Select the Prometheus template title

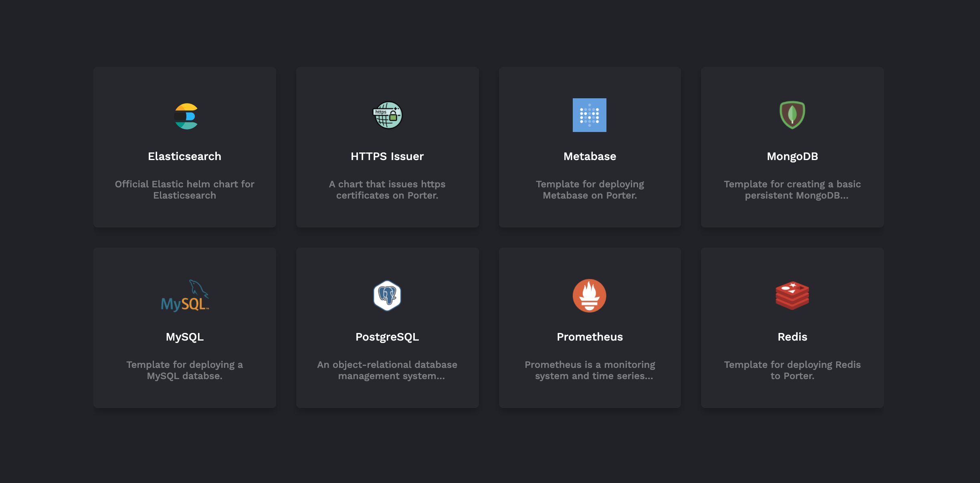tap(590, 337)
